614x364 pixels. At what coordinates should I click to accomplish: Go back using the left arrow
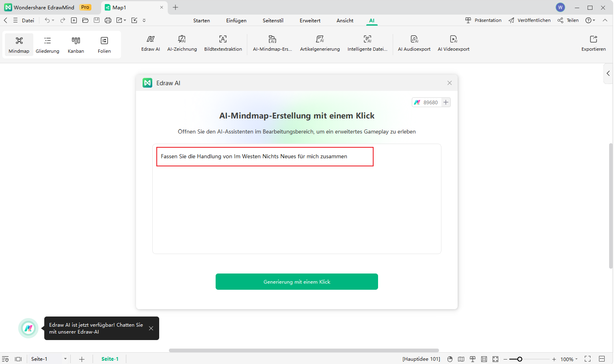tap(6, 20)
